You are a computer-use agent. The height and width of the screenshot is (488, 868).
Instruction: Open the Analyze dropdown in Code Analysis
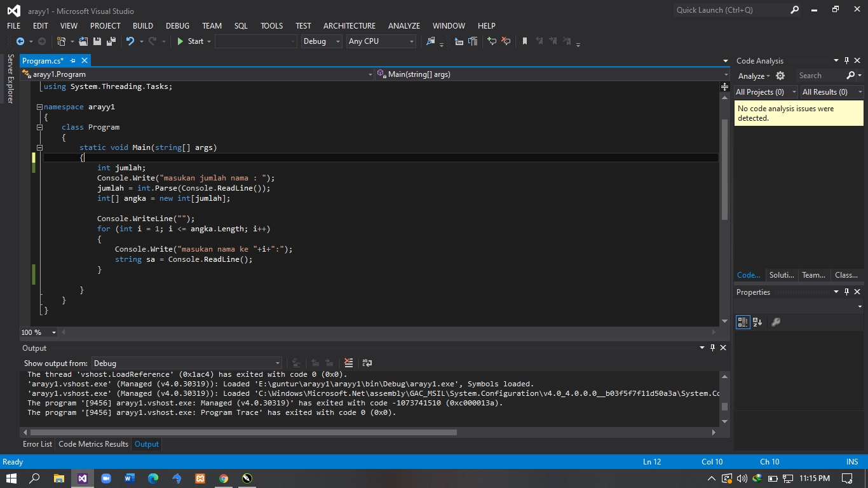(754, 76)
